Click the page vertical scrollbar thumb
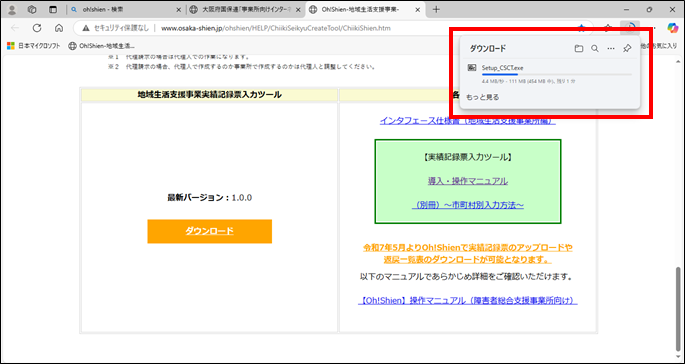 (x=678, y=309)
